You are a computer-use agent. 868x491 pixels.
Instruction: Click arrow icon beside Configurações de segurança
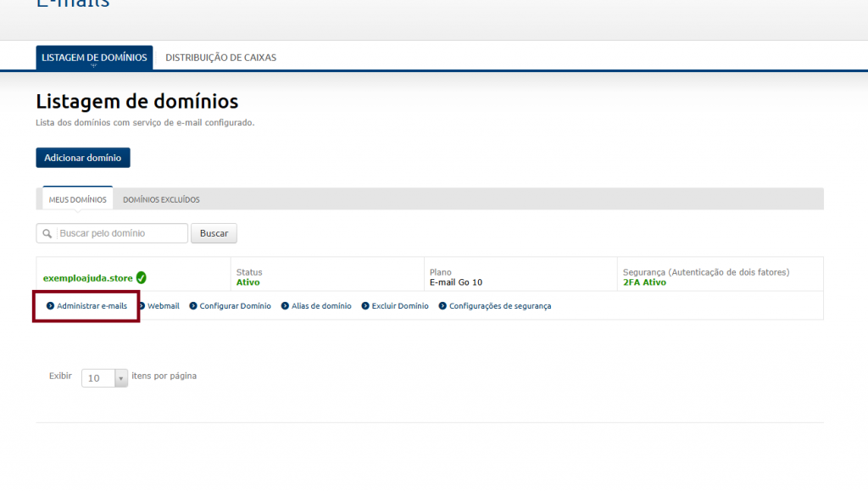[x=442, y=305]
